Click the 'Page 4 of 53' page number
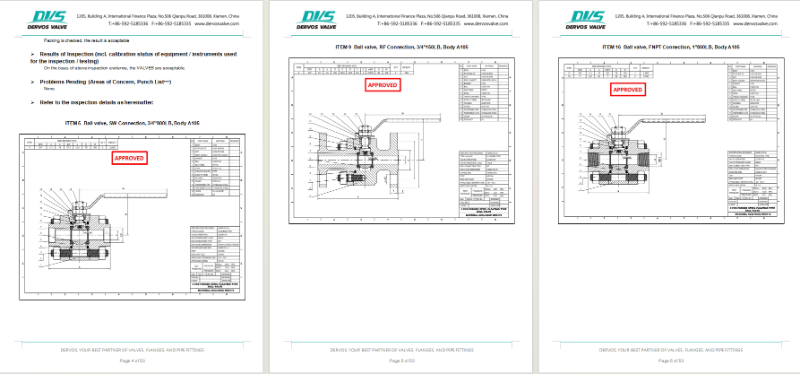Viewport: 800px width, 374px height. 132,361
